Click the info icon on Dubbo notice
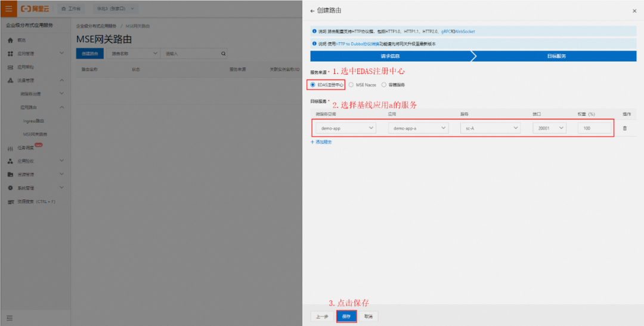The height and width of the screenshot is (326, 644). [x=315, y=44]
